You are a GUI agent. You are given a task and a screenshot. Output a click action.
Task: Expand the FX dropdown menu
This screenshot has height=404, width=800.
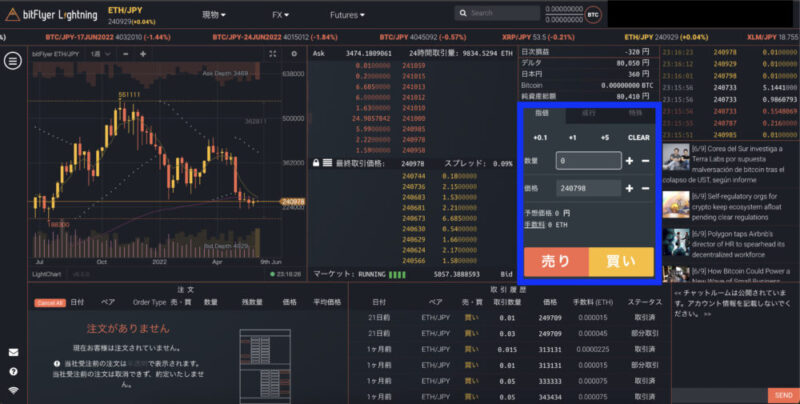point(283,15)
